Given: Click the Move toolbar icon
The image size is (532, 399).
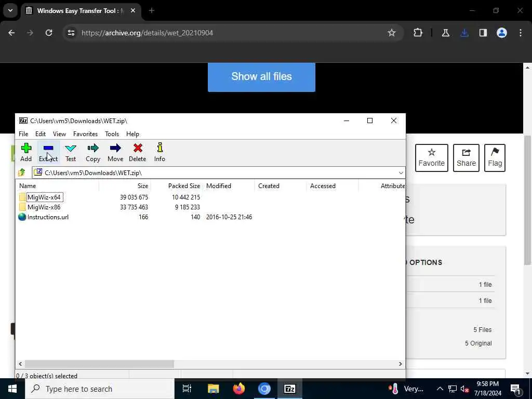Looking at the screenshot, I should [x=115, y=152].
